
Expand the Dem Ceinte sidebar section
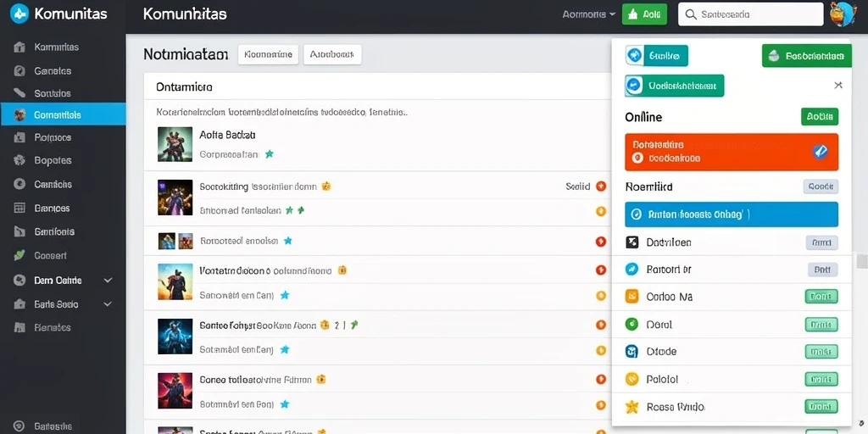click(x=108, y=281)
